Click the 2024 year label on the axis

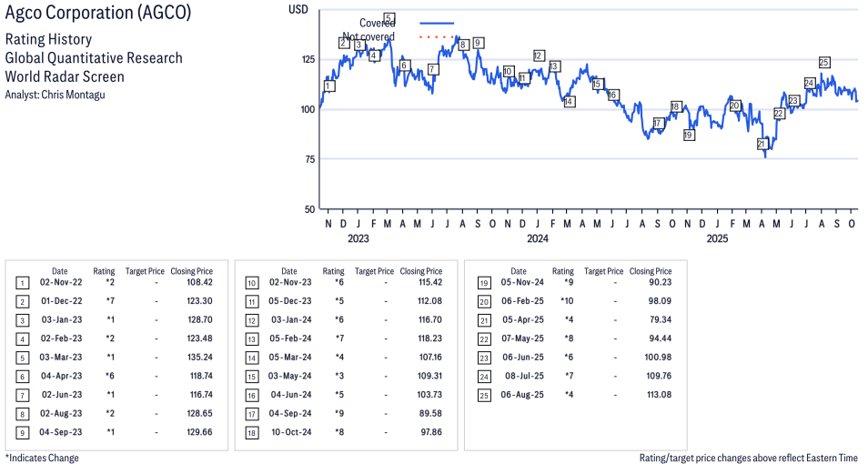pyautogui.click(x=538, y=239)
